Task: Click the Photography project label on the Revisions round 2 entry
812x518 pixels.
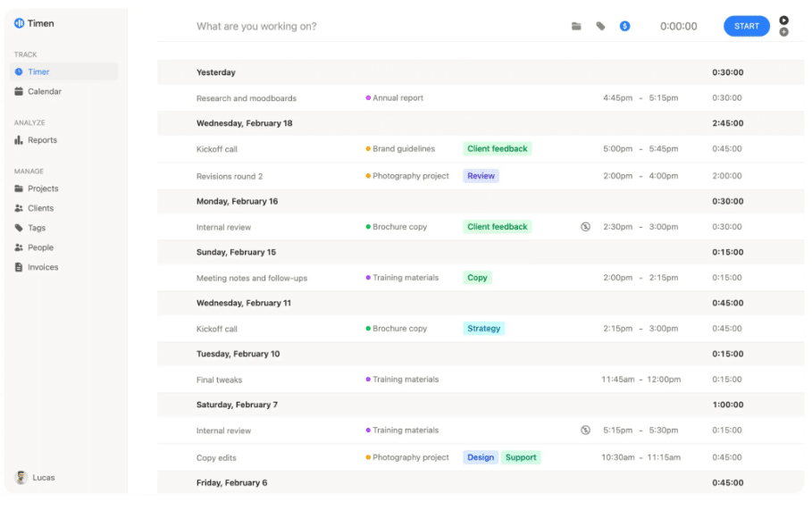Action: [x=411, y=176]
